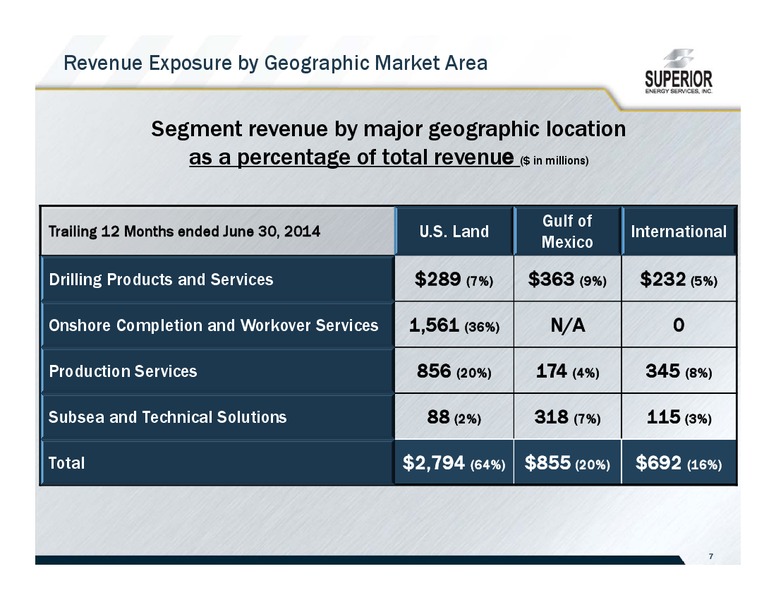Click the '856 (20%)' cell
Viewport: 776px width, 600px height.
(x=454, y=371)
